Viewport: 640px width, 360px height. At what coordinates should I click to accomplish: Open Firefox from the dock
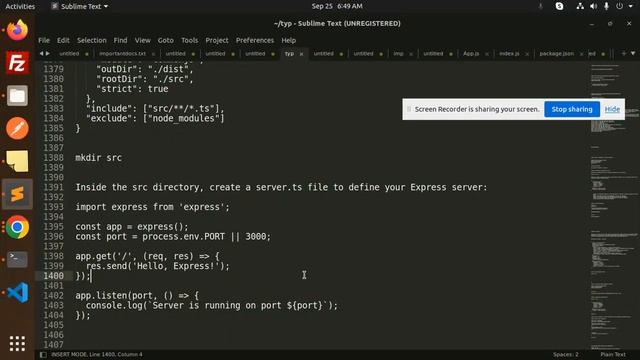click(17, 30)
